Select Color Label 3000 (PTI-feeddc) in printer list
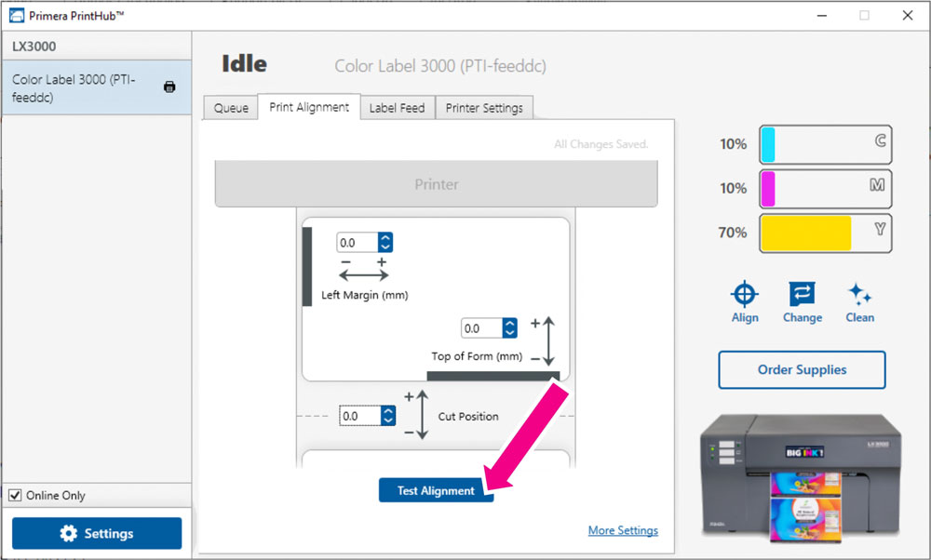This screenshot has height=560, width=931. coord(97,87)
